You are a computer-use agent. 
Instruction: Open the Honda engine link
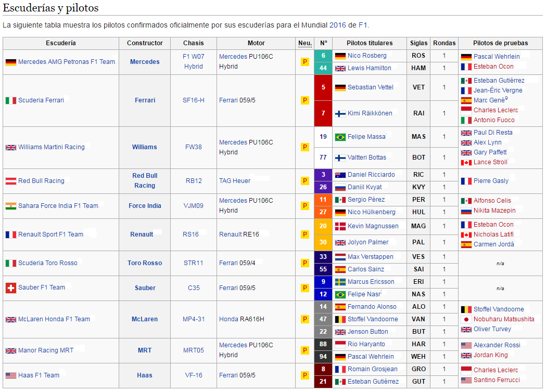pyautogui.click(x=228, y=319)
